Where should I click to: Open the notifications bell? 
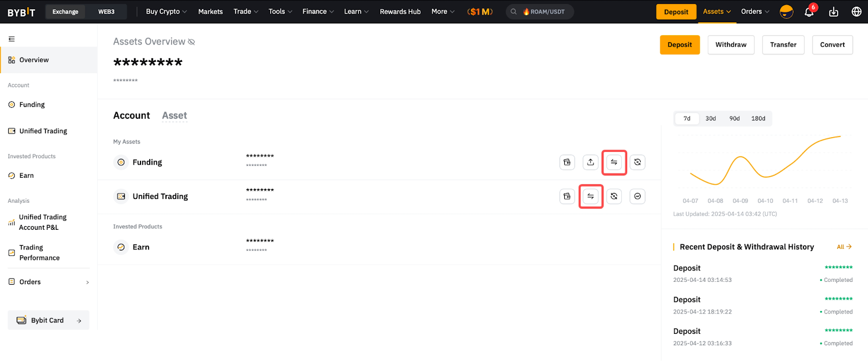[x=809, y=12]
